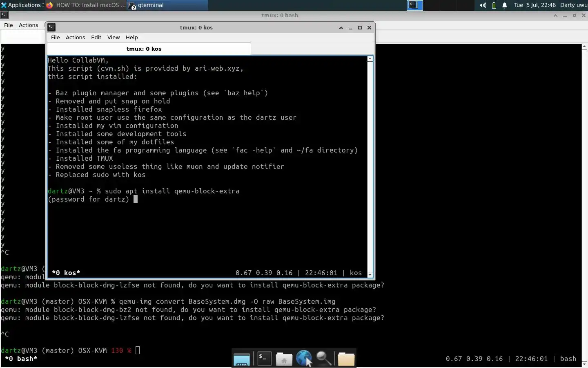
Task: Open the clock showing Tue 5 Jul, 22:46
Action: [535, 5]
